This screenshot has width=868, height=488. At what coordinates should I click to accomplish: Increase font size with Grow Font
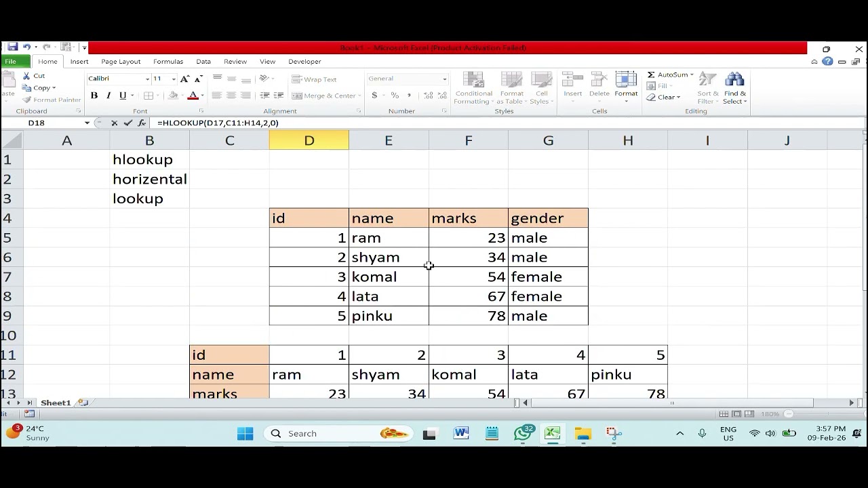pos(184,79)
